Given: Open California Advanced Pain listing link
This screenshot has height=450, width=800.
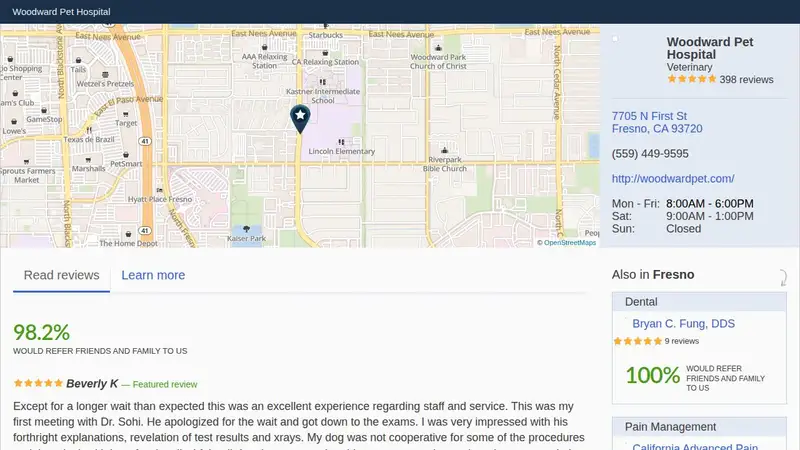Looking at the screenshot, I should point(695,446).
